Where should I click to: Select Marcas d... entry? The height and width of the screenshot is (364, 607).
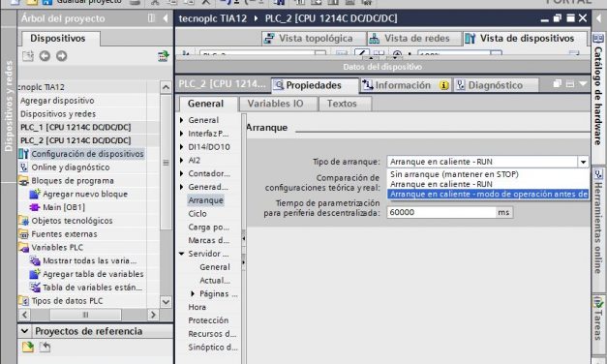pos(208,240)
